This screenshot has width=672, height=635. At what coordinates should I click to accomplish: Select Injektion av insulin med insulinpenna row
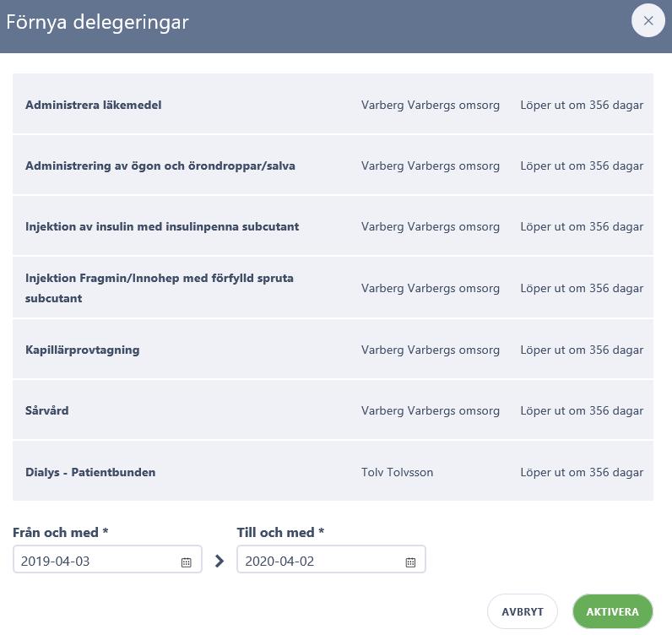[x=333, y=226]
